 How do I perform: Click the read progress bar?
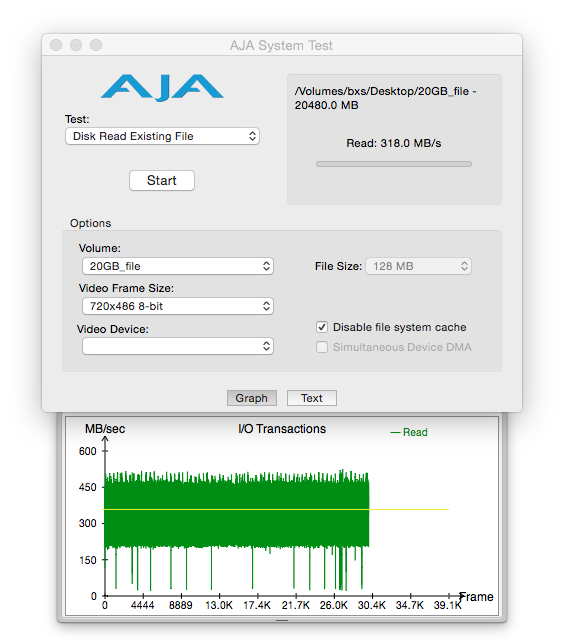point(394,164)
